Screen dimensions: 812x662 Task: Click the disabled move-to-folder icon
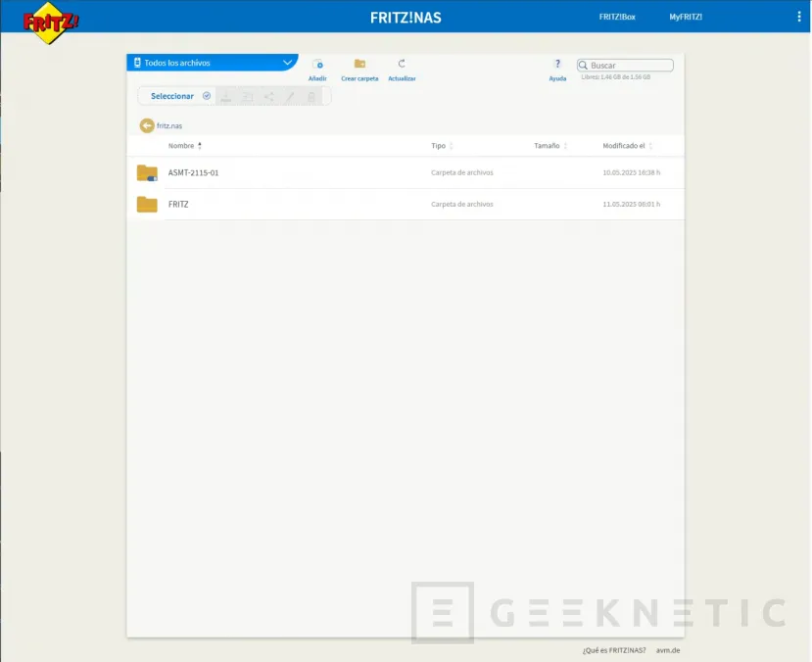[248, 96]
